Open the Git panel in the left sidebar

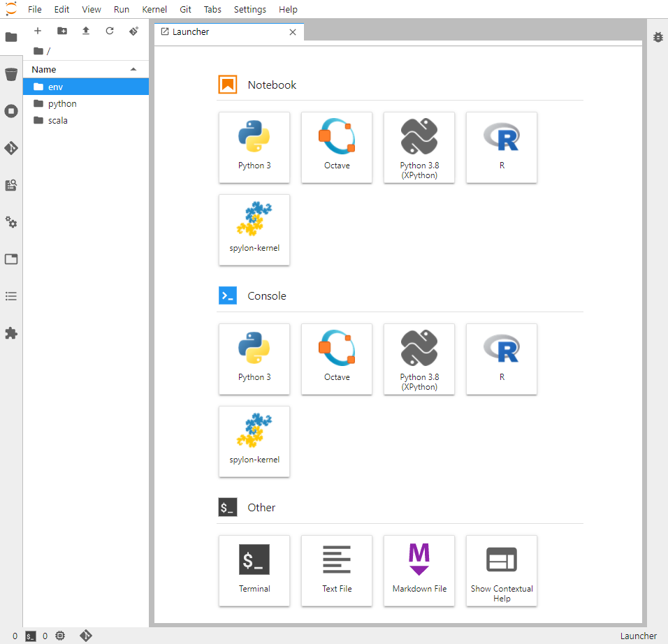point(11,148)
